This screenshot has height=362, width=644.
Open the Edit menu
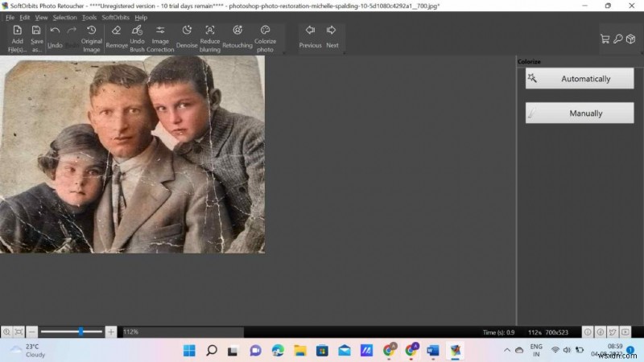(x=25, y=18)
